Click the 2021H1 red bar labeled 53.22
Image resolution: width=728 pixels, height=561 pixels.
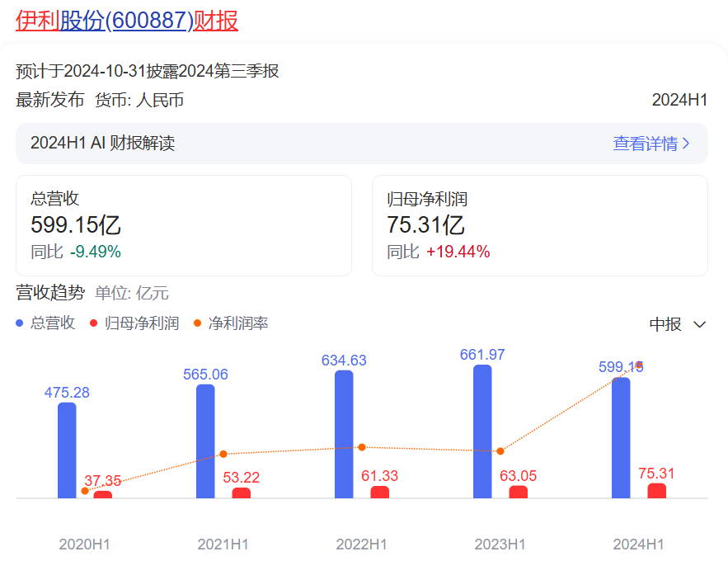(x=241, y=493)
